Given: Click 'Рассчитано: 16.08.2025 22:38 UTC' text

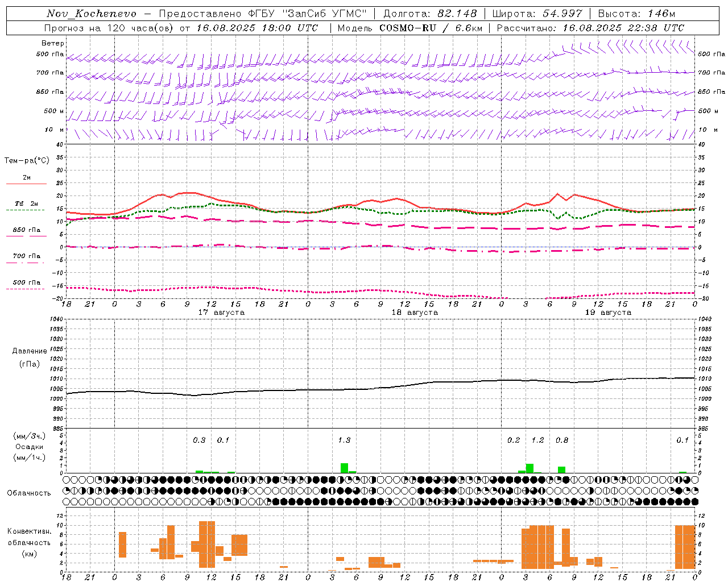Looking at the screenshot, I should (590, 28).
